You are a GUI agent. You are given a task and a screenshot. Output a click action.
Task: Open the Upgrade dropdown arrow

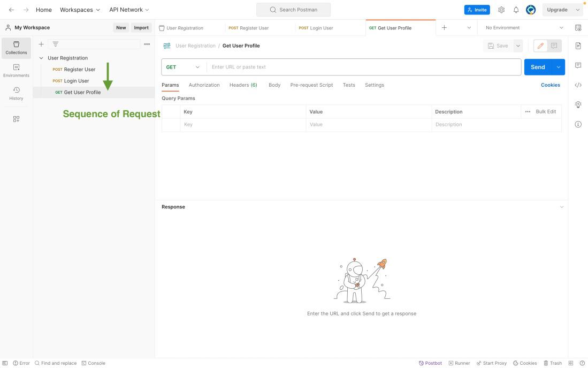pos(577,10)
